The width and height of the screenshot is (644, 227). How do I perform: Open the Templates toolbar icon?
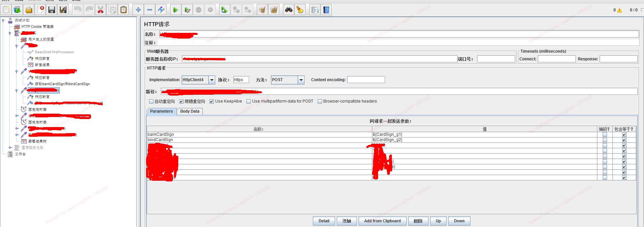point(17,10)
